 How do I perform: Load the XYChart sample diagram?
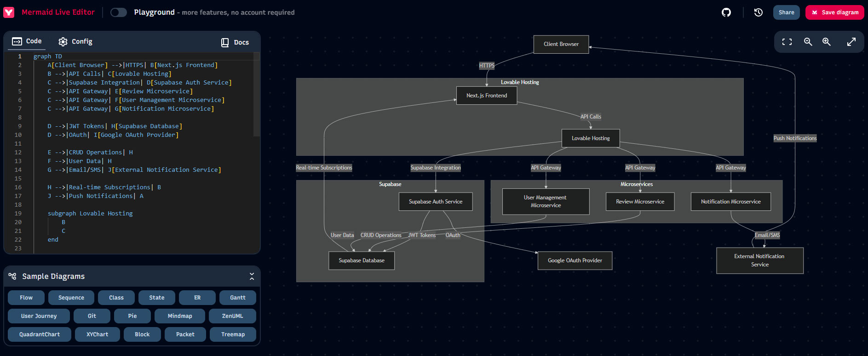(x=98, y=334)
